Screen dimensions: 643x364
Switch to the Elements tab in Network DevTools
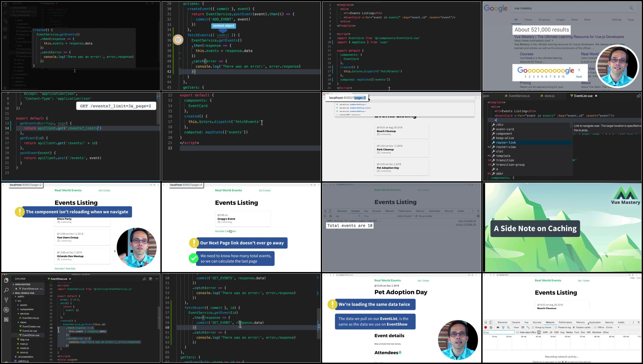tap(502, 322)
